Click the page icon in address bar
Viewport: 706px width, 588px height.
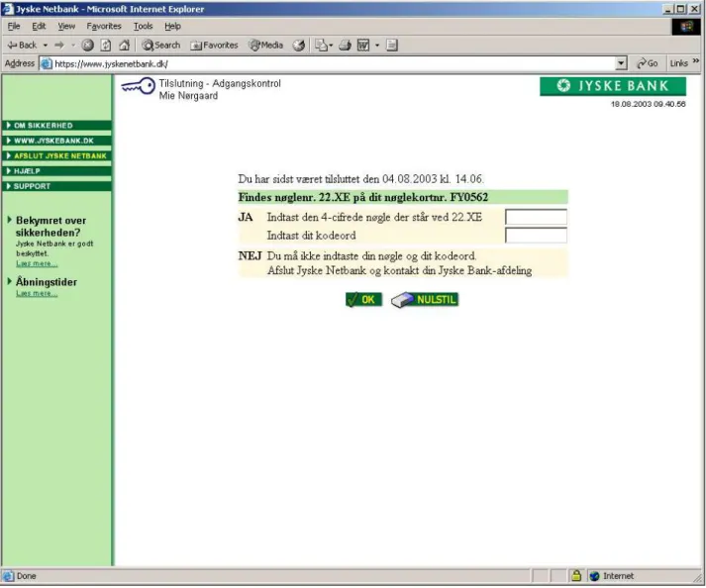coord(47,64)
